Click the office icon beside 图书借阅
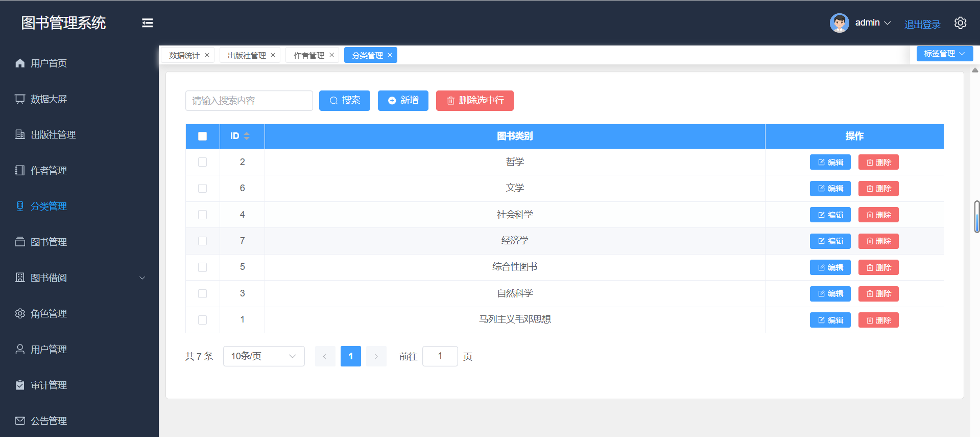The image size is (980, 437). pyautogui.click(x=20, y=278)
